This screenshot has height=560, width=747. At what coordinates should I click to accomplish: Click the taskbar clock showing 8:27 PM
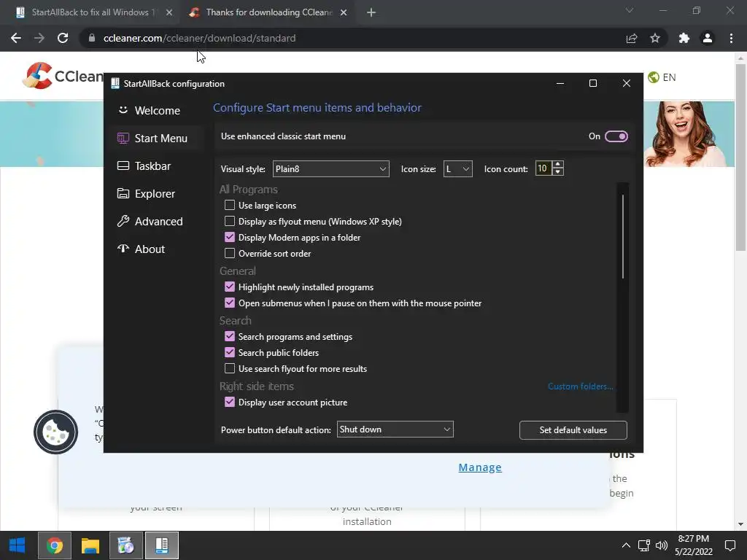[694, 545]
